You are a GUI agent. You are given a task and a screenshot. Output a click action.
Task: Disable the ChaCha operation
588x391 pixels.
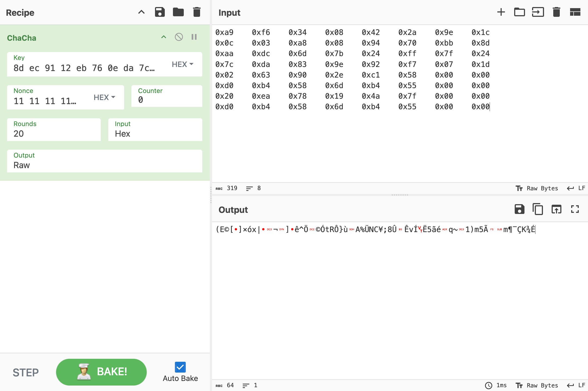[x=179, y=37]
